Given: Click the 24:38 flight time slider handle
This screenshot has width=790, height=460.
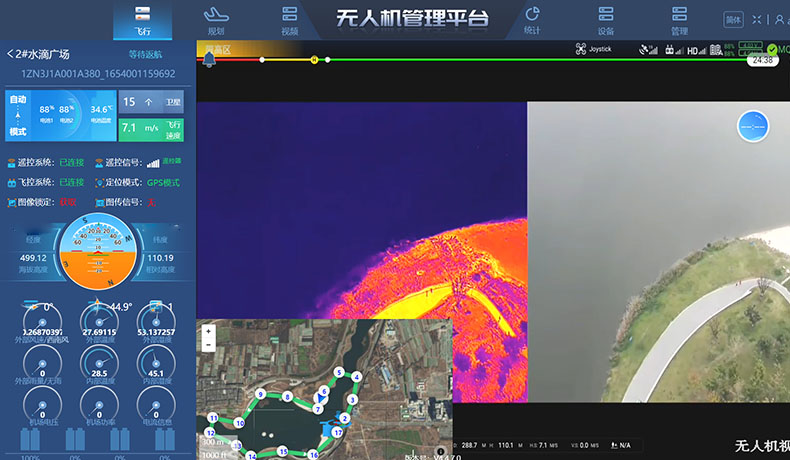Looking at the screenshot, I should click(763, 60).
